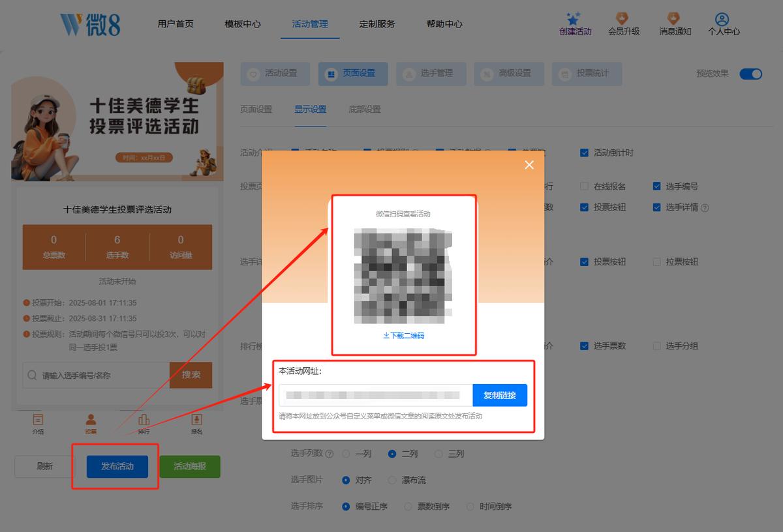Open 模板中心 in top navigation
This screenshot has height=532, width=783.
click(x=243, y=24)
